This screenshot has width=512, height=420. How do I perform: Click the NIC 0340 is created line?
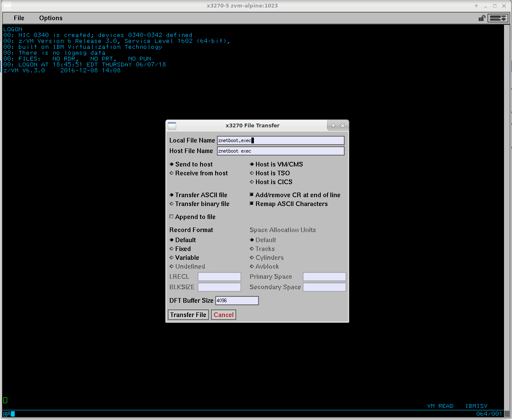tap(98, 35)
